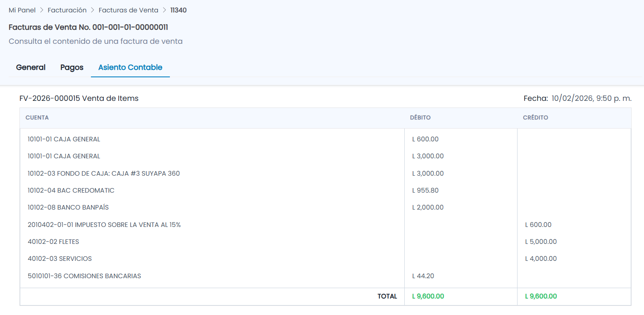
Task: Switch to the Pagos tab
Action: (x=72, y=67)
